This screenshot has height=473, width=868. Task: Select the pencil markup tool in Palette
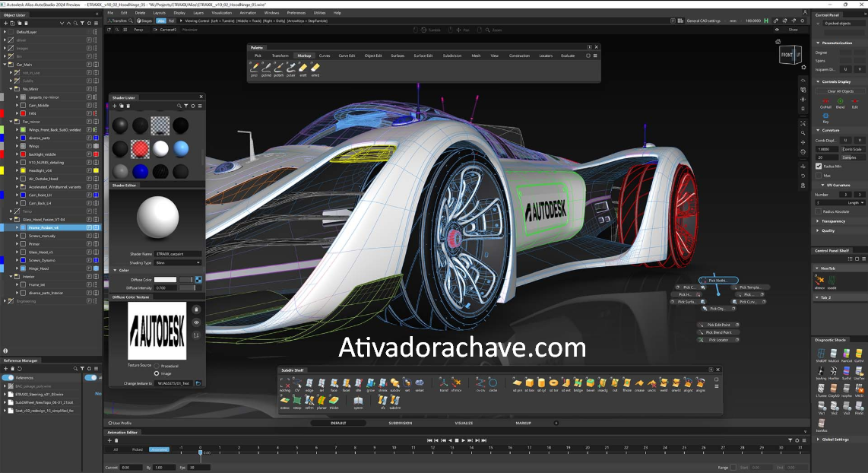point(254,68)
